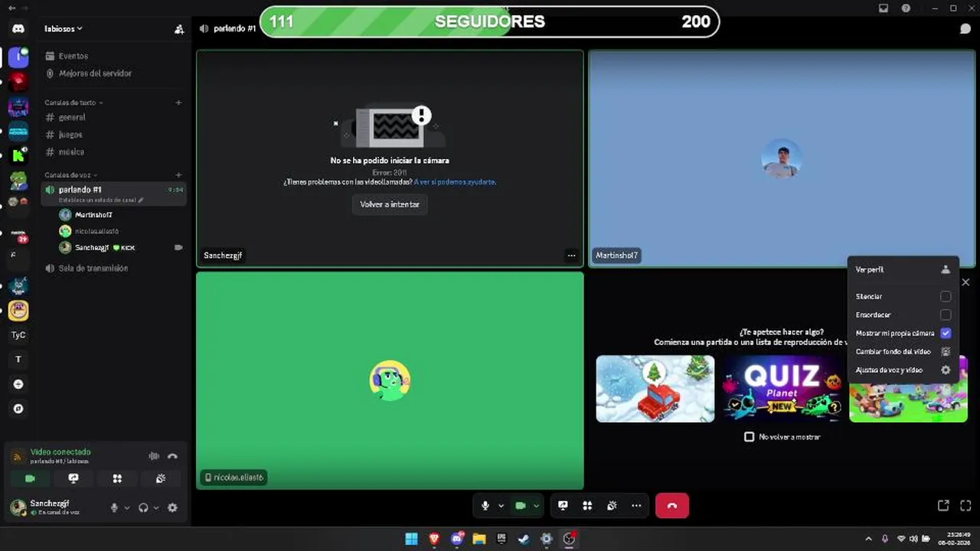Join Sala de transmisión channel
Screen dimensions: 980x551
point(113,269)
